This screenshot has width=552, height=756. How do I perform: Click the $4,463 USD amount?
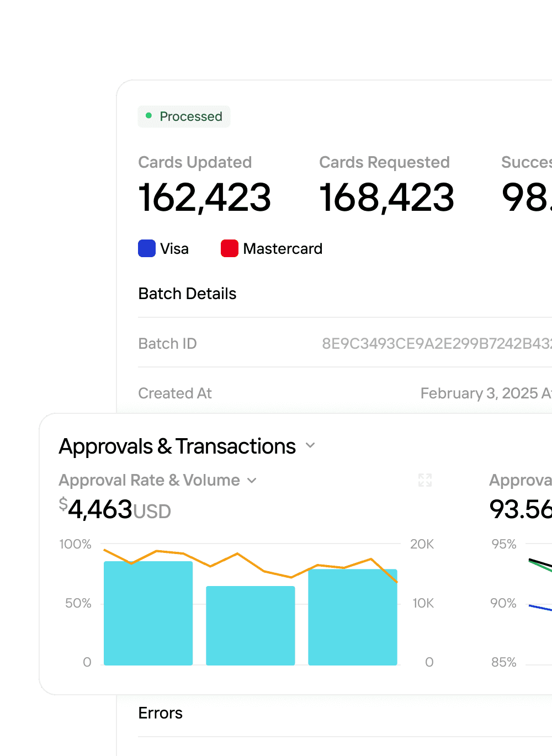115,509
